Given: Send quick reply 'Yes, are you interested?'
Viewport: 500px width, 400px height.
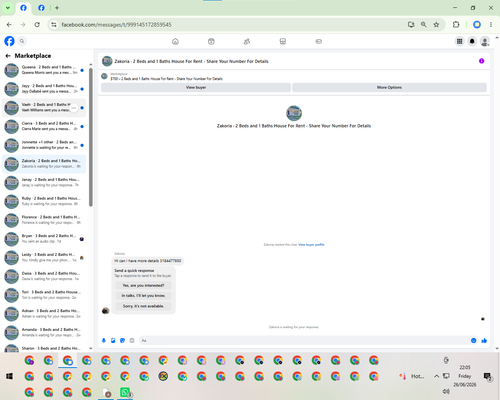Looking at the screenshot, I should (143, 285).
